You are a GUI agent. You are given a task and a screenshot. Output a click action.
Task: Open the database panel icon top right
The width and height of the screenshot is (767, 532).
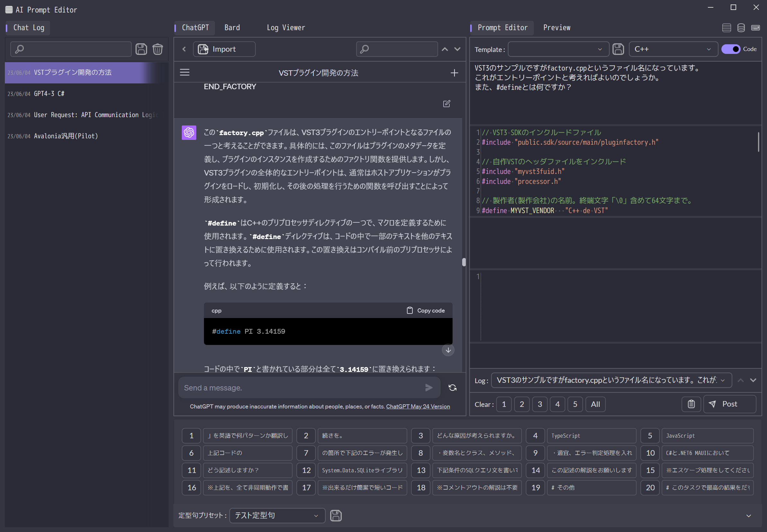(741, 28)
